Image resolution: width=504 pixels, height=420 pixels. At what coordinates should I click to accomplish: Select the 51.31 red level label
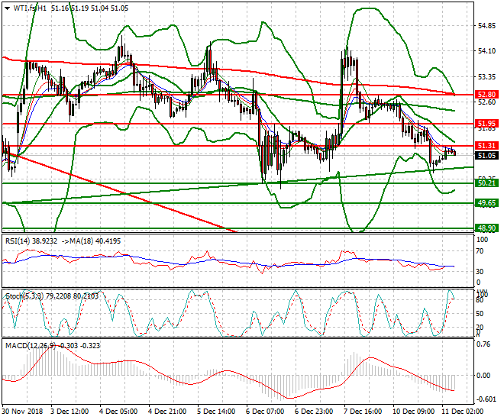[x=487, y=146]
